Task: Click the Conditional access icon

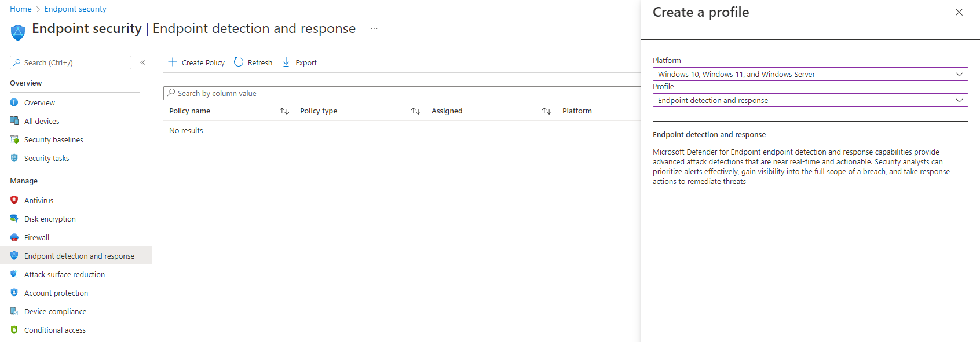Action: (14, 330)
